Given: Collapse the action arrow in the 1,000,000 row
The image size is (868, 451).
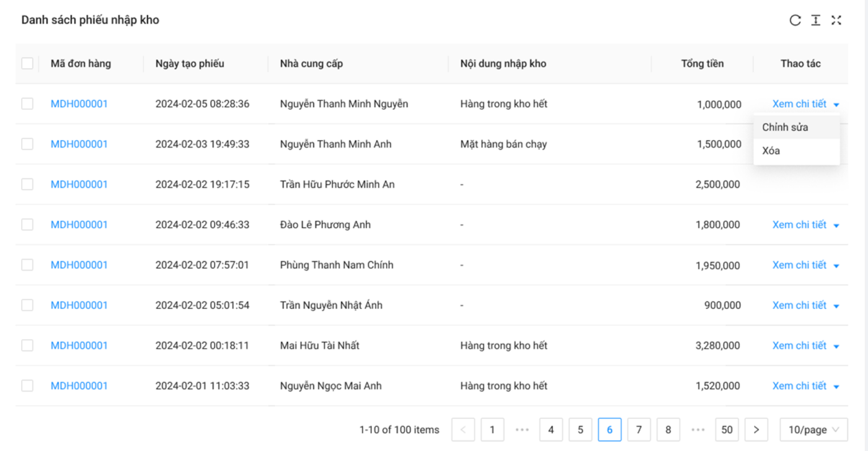Looking at the screenshot, I should pos(836,105).
